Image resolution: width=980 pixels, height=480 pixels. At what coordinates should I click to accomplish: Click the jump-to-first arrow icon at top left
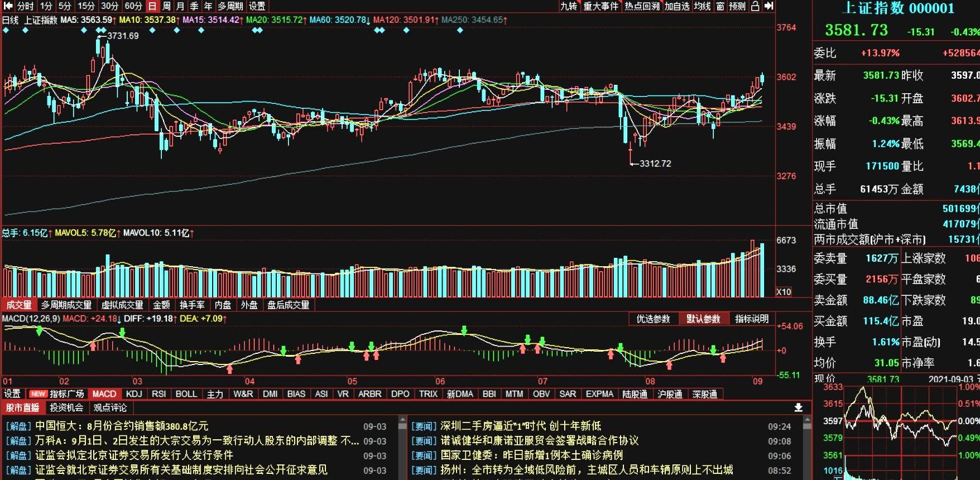pos(8,6)
